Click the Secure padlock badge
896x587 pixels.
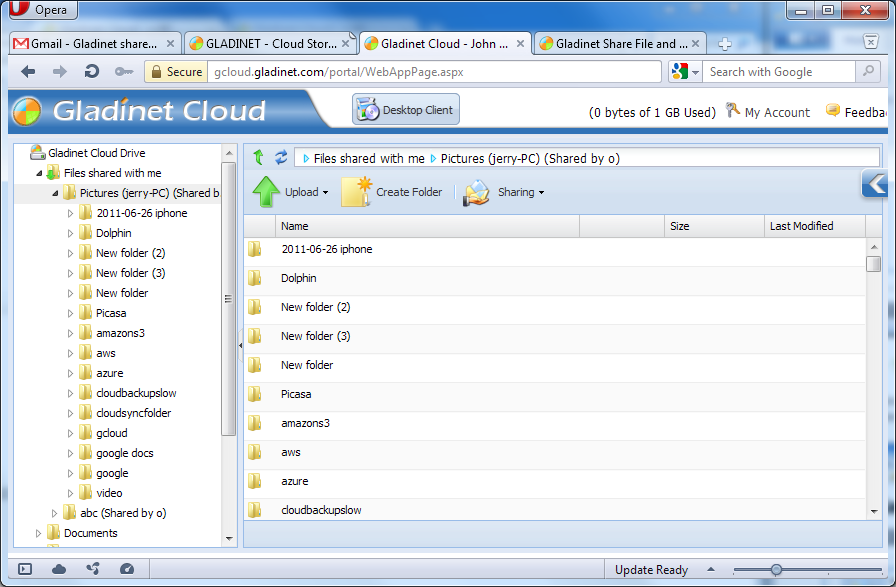[176, 72]
